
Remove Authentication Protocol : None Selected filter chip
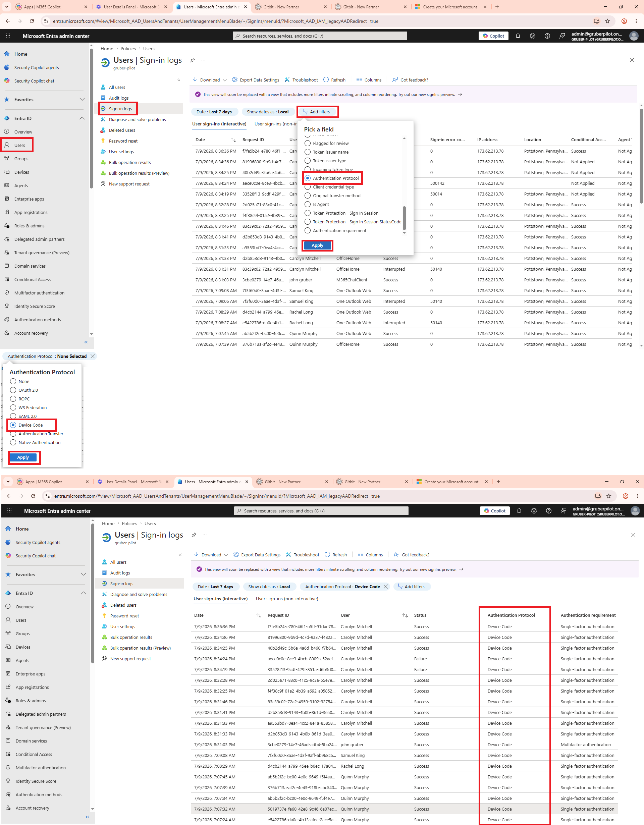93,356
